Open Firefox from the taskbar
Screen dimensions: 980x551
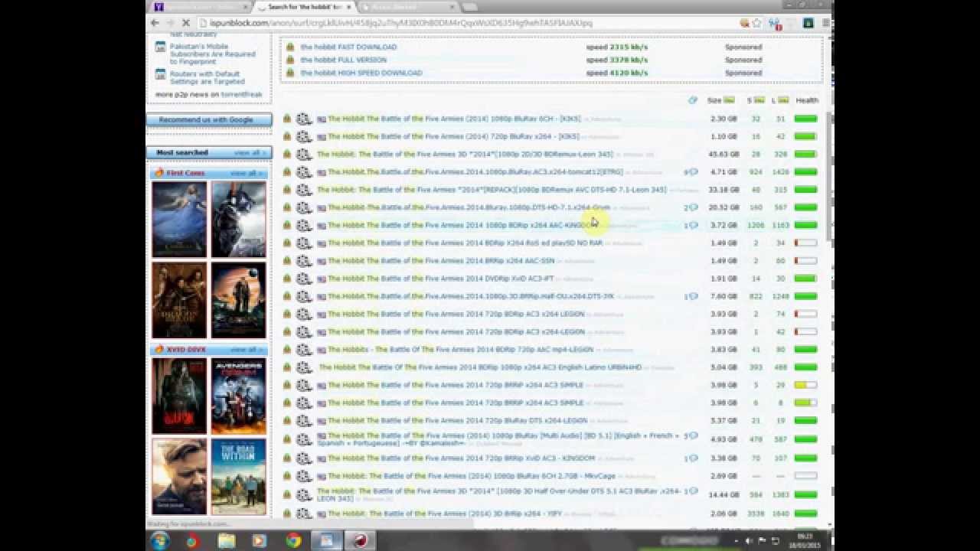(x=192, y=541)
